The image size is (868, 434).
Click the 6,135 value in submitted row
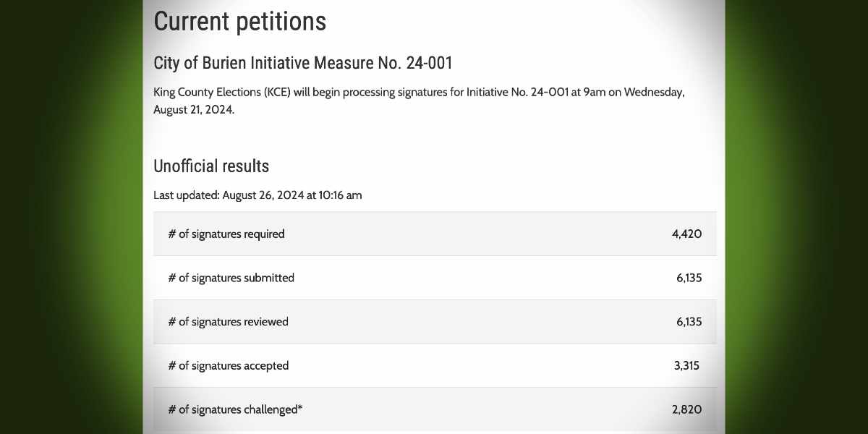[689, 278]
